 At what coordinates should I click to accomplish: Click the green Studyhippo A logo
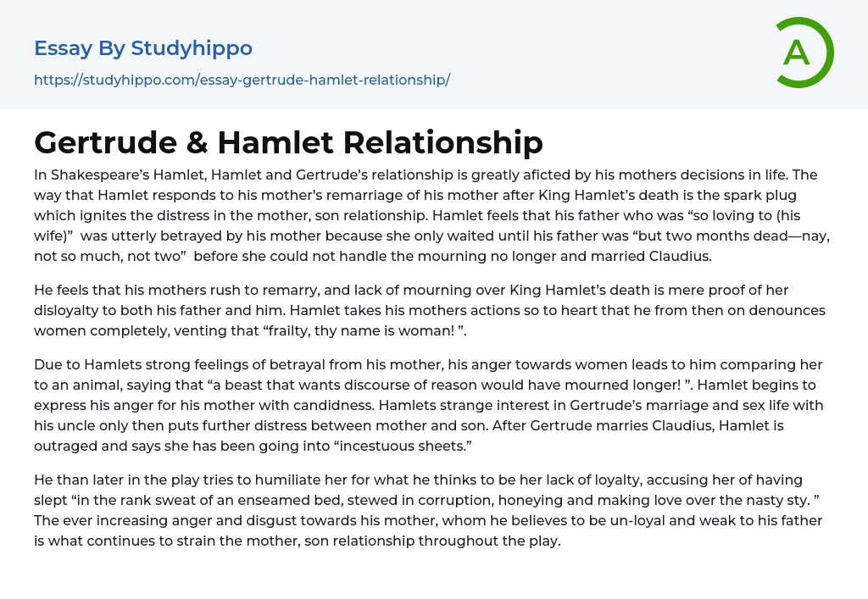[x=804, y=53]
